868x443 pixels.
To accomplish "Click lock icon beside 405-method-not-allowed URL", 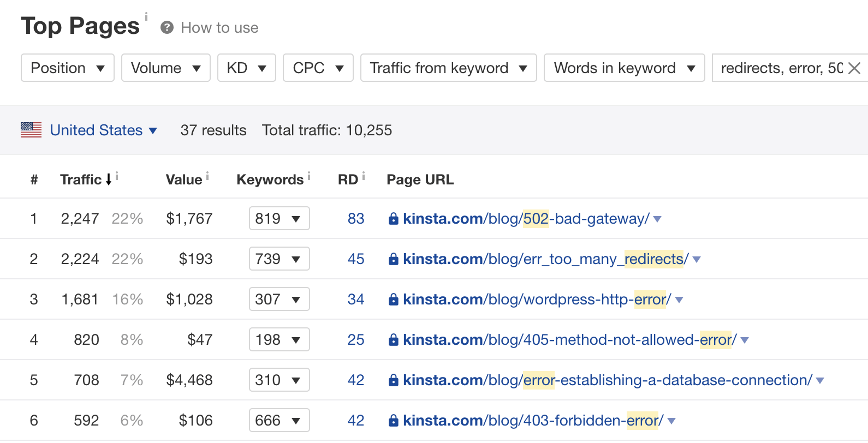I will tap(393, 340).
